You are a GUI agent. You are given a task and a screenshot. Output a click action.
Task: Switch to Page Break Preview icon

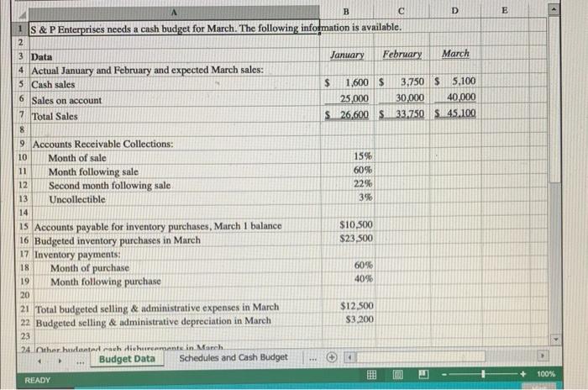point(423,374)
